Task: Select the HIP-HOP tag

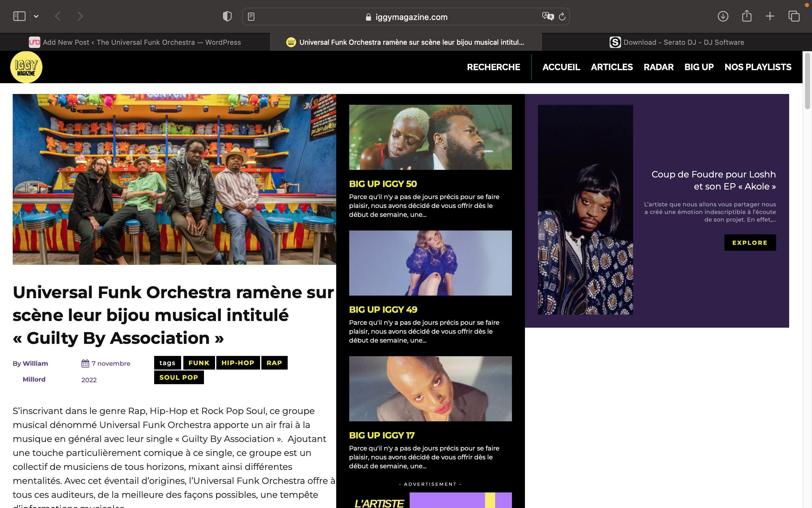Action: (x=238, y=363)
